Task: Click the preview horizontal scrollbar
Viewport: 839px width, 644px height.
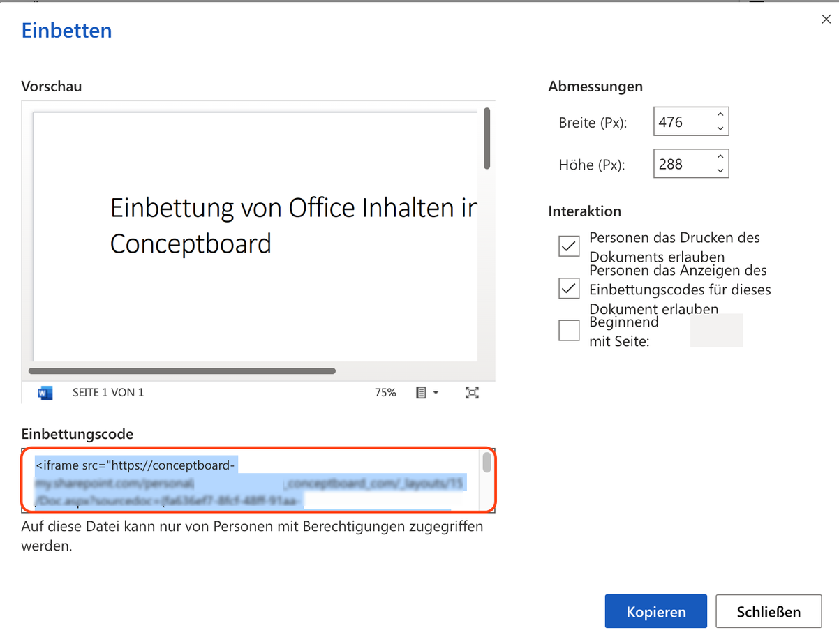Action: (182, 371)
